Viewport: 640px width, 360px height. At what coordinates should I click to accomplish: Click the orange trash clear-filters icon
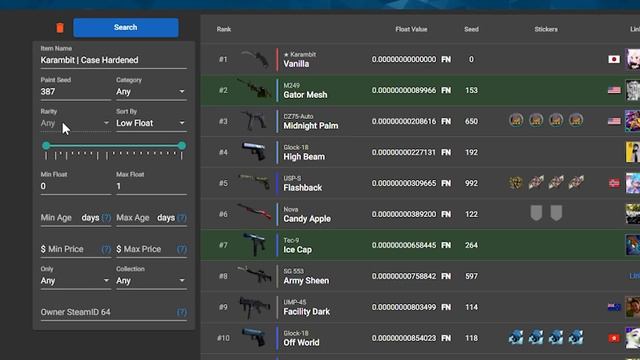tap(60, 27)
